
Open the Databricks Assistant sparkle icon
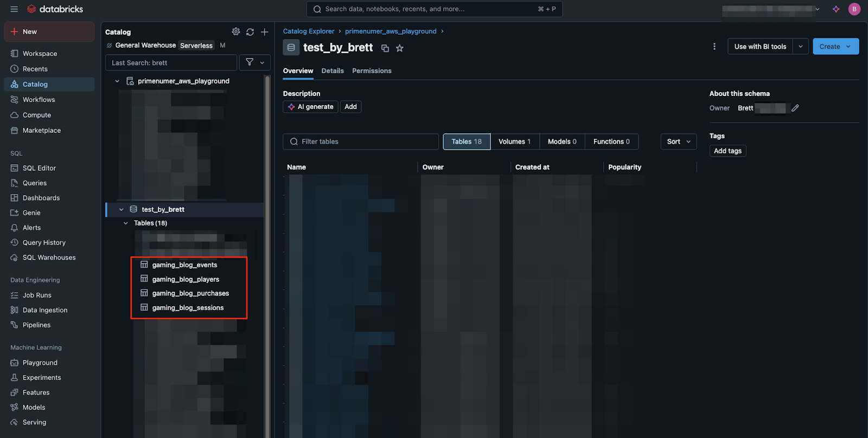836,9
